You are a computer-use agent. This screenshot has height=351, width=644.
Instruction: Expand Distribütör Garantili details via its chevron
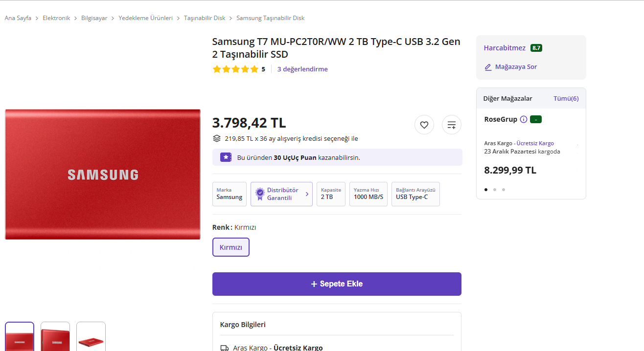[x=307, y=194]
